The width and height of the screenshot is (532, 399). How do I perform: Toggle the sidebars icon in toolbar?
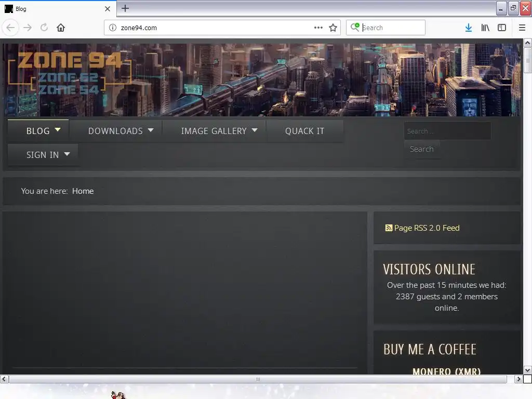(x=502, y=28)
